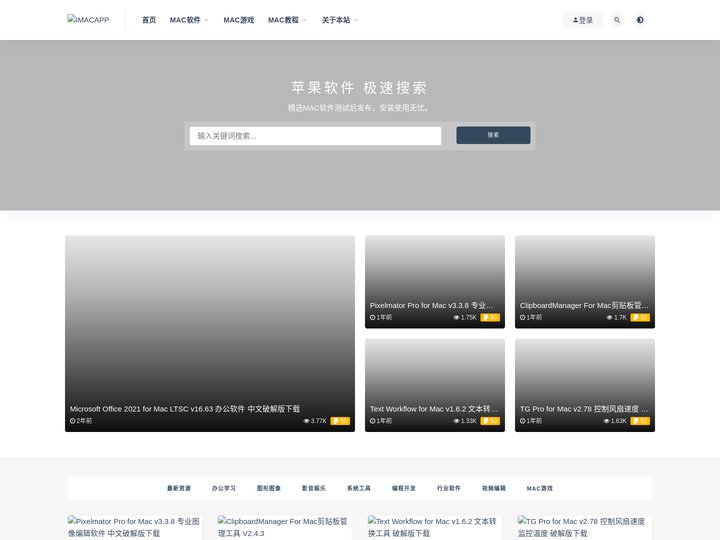The image size is (720, 540).
Task: Expand the MAC教程 dropdown menu
Action: click(287, 20)
